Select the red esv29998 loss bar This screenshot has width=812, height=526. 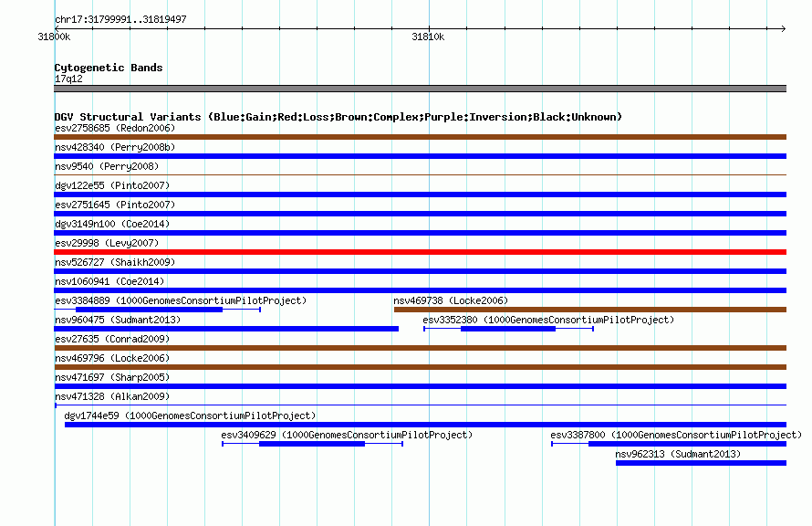(x=420, y=252)
